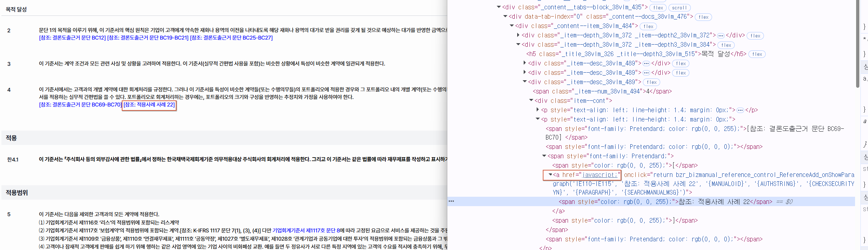Image resolution: width=868 pixels, height=250 pixels.
Task: Toggle flex badge on the h5 목적 달성 row
Action: point(757,54)
